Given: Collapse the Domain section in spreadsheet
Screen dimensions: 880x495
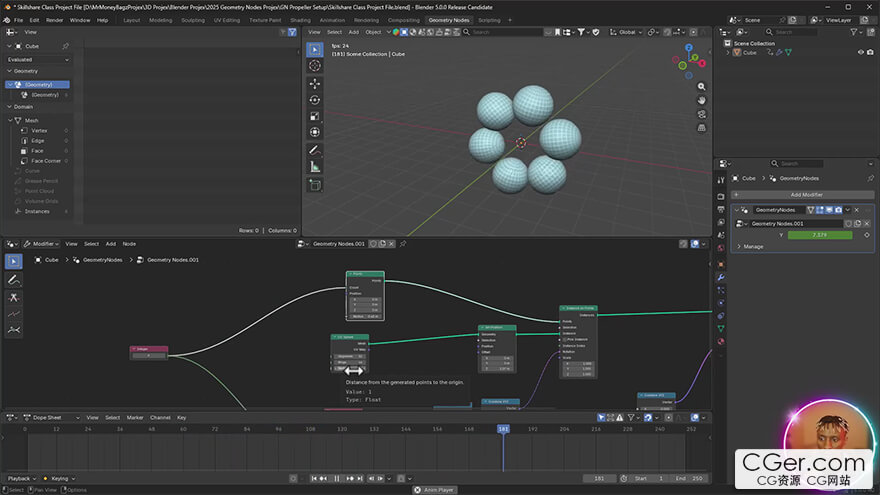Looking at the screenshot, I should coord(9,107).
